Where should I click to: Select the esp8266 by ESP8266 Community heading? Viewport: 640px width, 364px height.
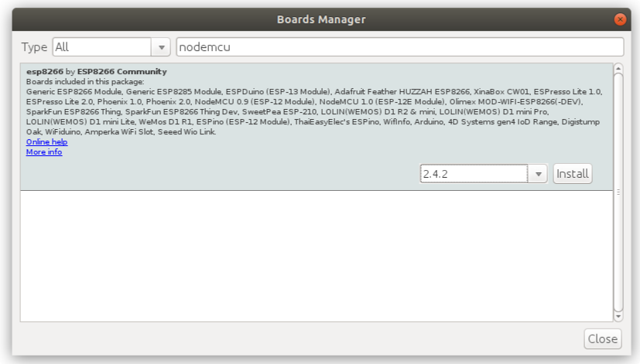(96, 72)
